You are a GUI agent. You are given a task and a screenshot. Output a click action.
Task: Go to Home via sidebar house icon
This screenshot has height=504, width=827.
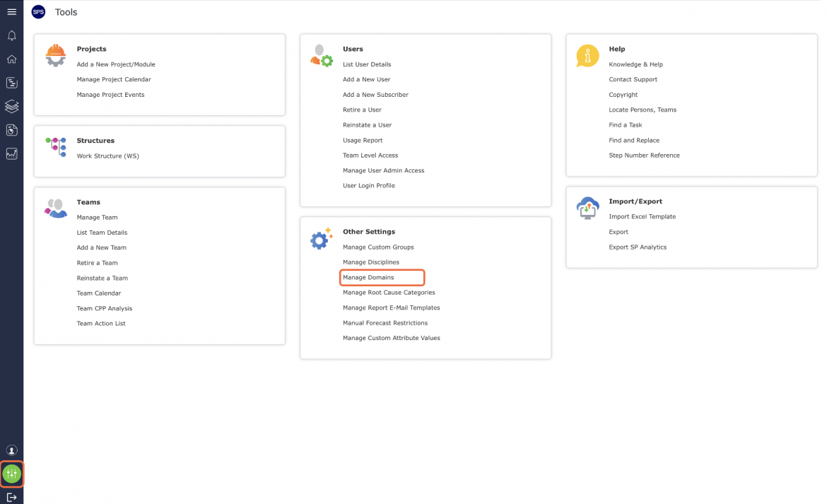click(11, 59)
